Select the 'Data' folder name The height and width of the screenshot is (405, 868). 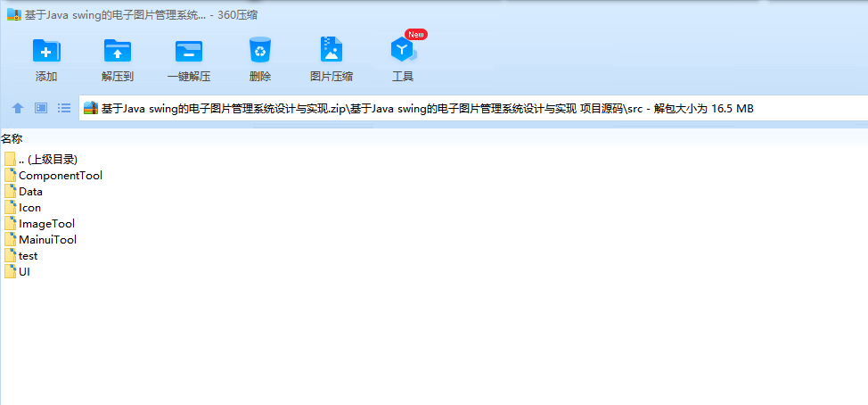point(31,192)
